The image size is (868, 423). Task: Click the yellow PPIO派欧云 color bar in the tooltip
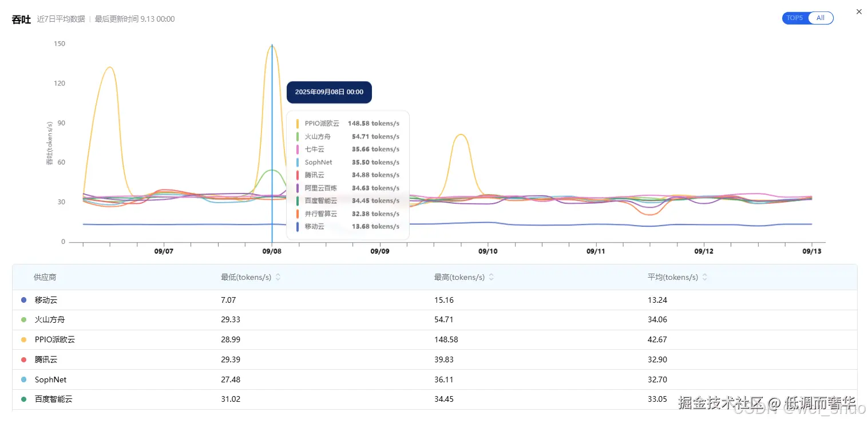tap(298, 124)
